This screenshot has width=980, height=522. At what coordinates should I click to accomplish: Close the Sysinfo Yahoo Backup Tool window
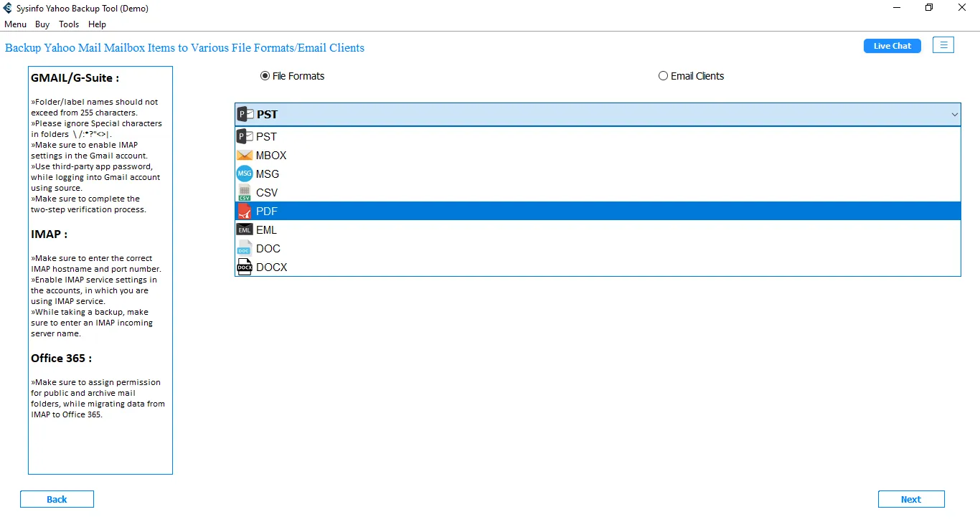tap(962, 8)
